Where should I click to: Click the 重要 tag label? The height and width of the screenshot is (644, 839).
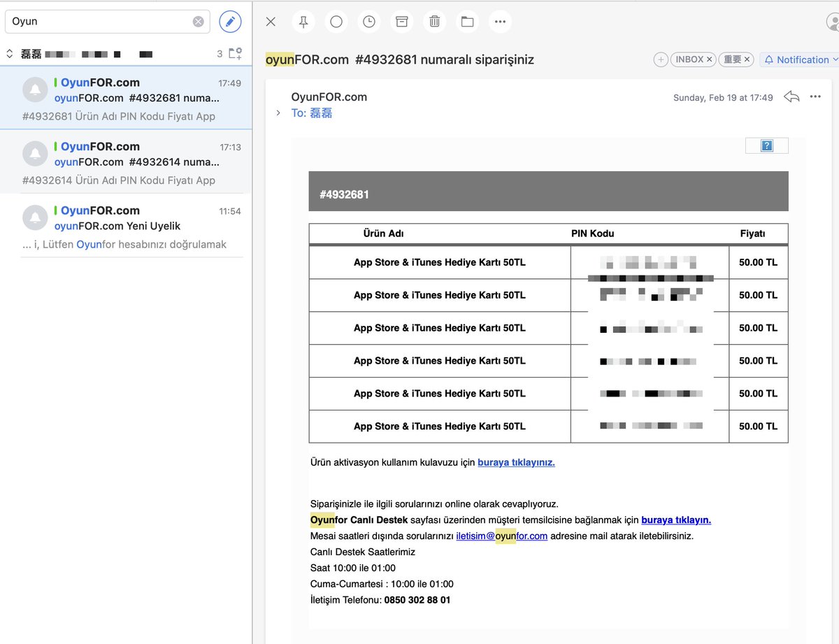tap(732, 59)
